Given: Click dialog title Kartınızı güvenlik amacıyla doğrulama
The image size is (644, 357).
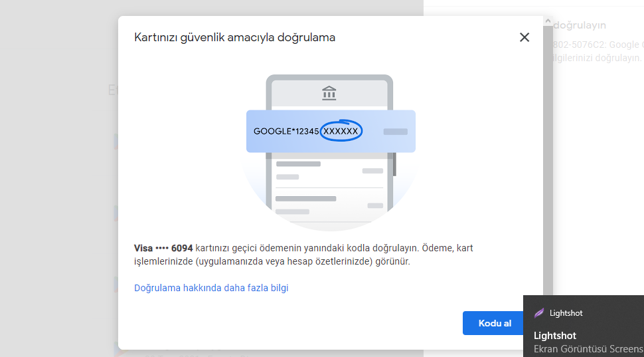Looking at the screenshot, I should [x=234, y=37].
